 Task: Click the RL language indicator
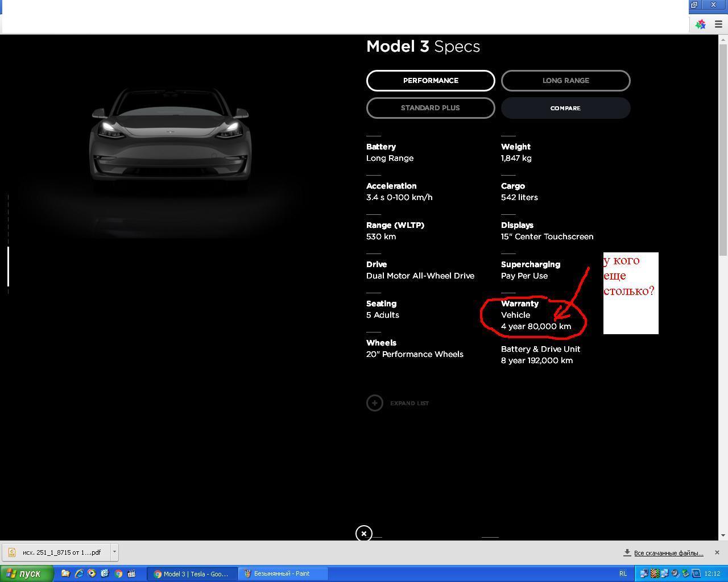(x=623, y=573)
